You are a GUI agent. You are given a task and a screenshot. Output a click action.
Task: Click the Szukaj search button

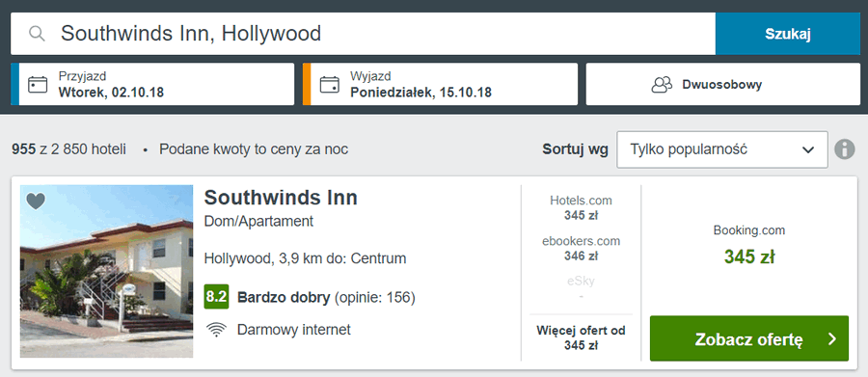pos(788,34)
